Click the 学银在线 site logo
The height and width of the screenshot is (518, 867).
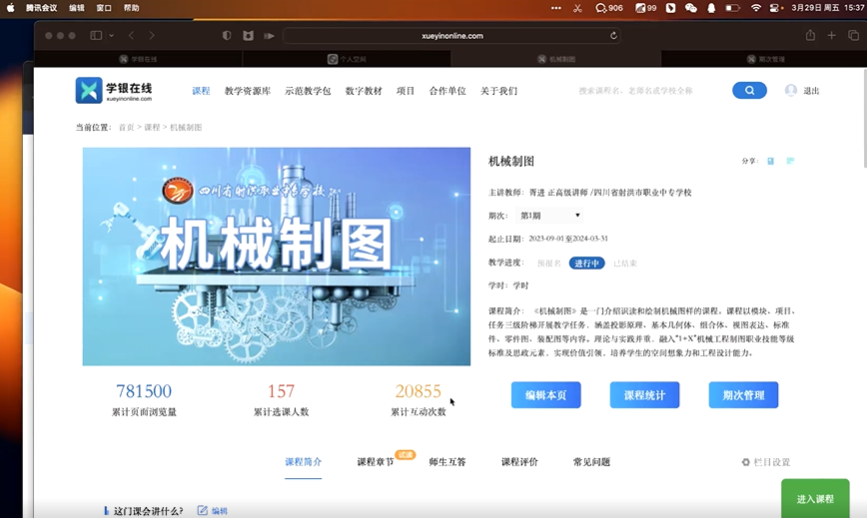tap(114, 90)
